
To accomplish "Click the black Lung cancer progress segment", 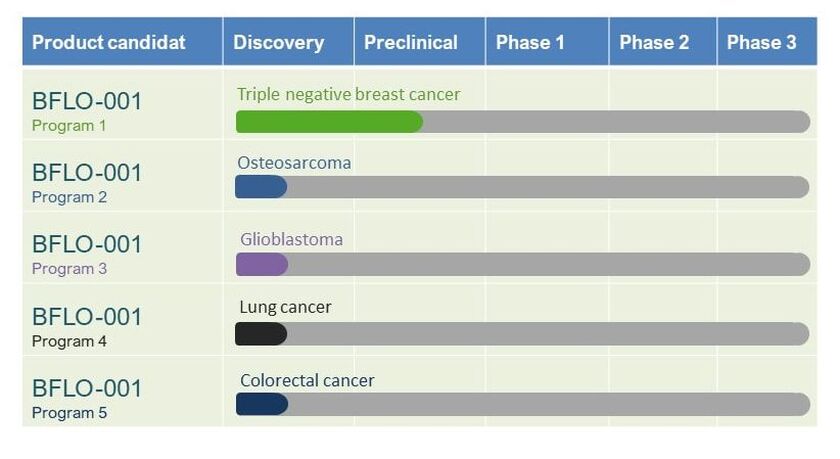I will [261, 334].
